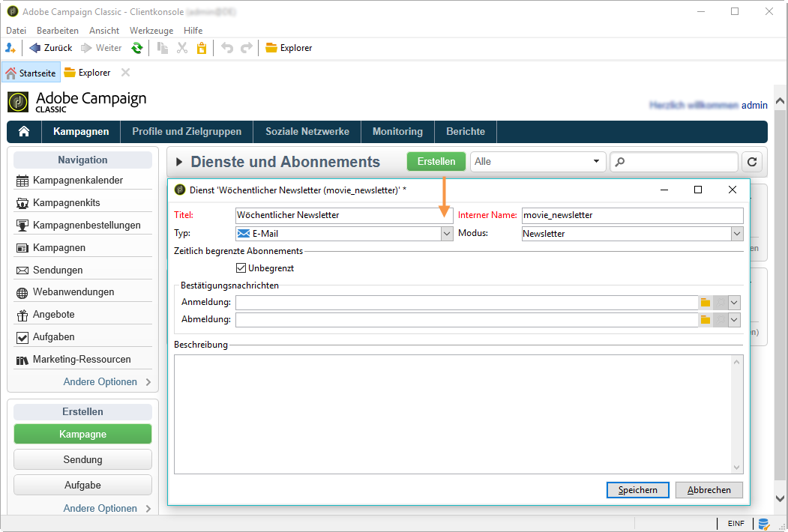Click the Aufgabe create button
This screenshot has height=532, width=788.
[83, 486]
